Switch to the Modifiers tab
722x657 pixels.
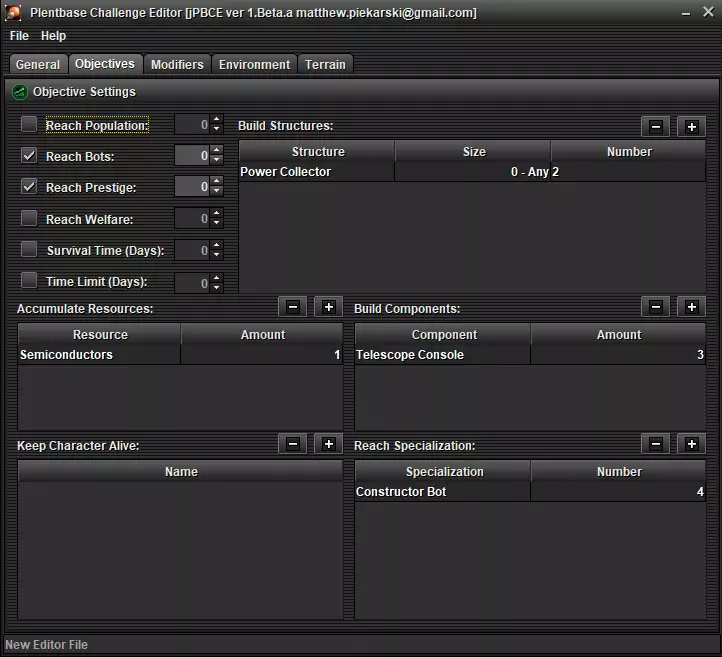tap(177, 65)
